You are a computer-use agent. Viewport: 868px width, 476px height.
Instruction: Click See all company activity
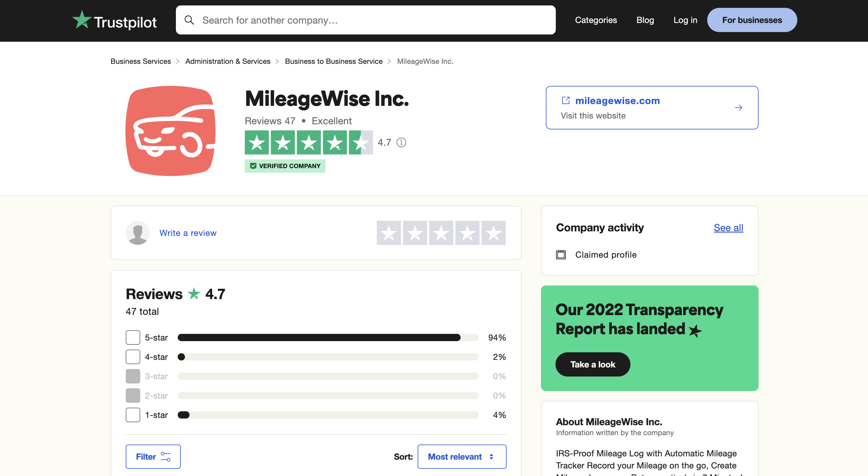pos(728,228)
